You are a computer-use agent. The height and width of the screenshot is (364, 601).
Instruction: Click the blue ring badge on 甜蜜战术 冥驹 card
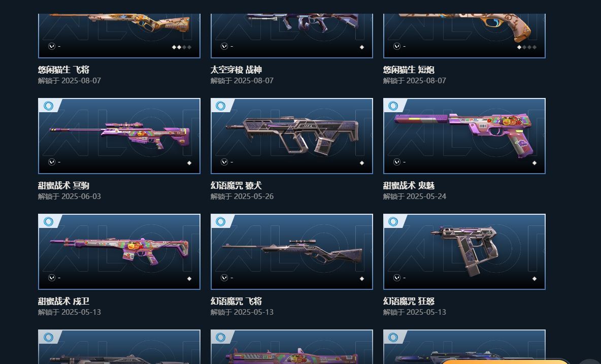pyautogui.click(x=48, y=106)
